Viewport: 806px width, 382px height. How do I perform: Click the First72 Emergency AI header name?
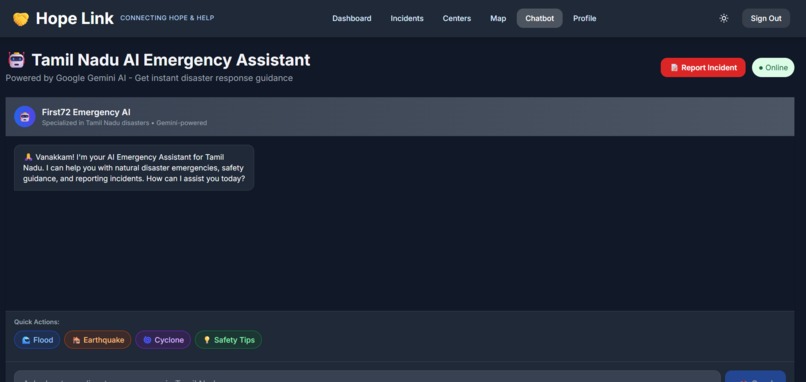click(86, 112)
